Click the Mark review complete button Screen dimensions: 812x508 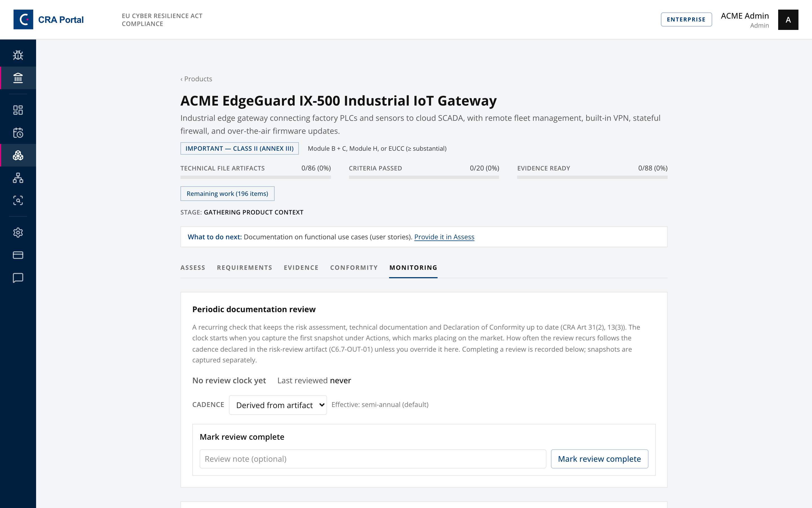coord(600,459)
